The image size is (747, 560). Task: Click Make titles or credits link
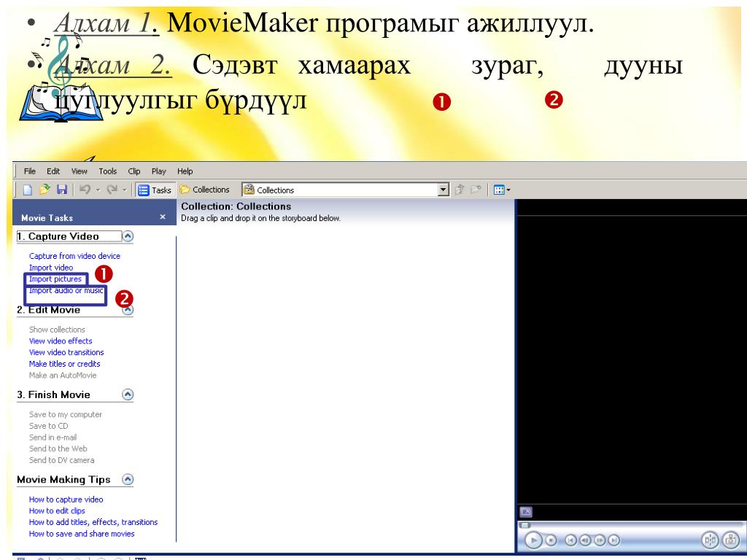click(64, 364)
